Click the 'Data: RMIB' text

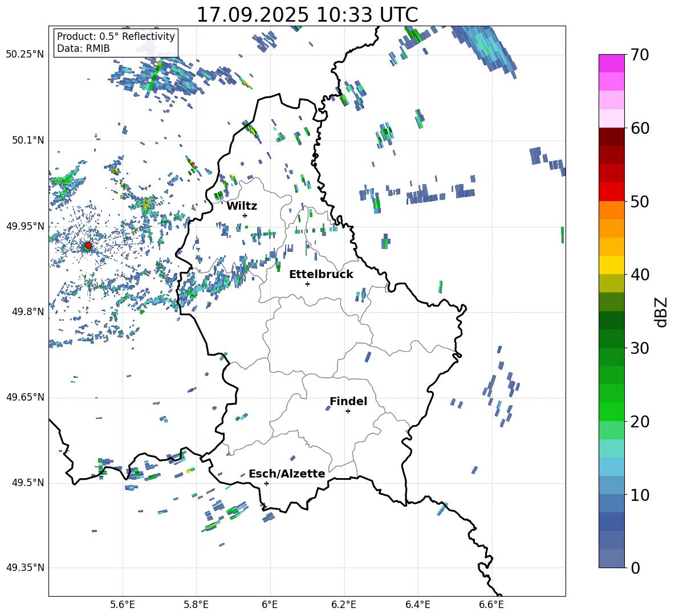click(x=83, y=48)
